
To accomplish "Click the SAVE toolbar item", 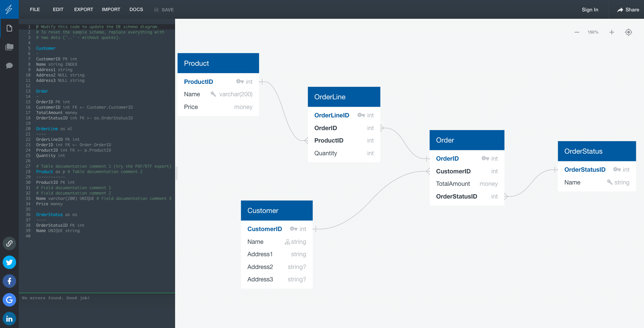I will point(164,9).
